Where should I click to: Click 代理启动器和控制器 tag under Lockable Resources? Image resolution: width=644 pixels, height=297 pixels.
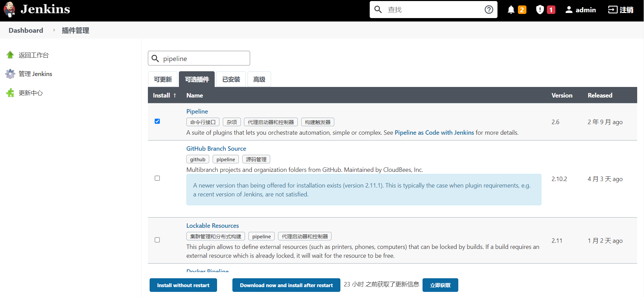coord(305,236)
